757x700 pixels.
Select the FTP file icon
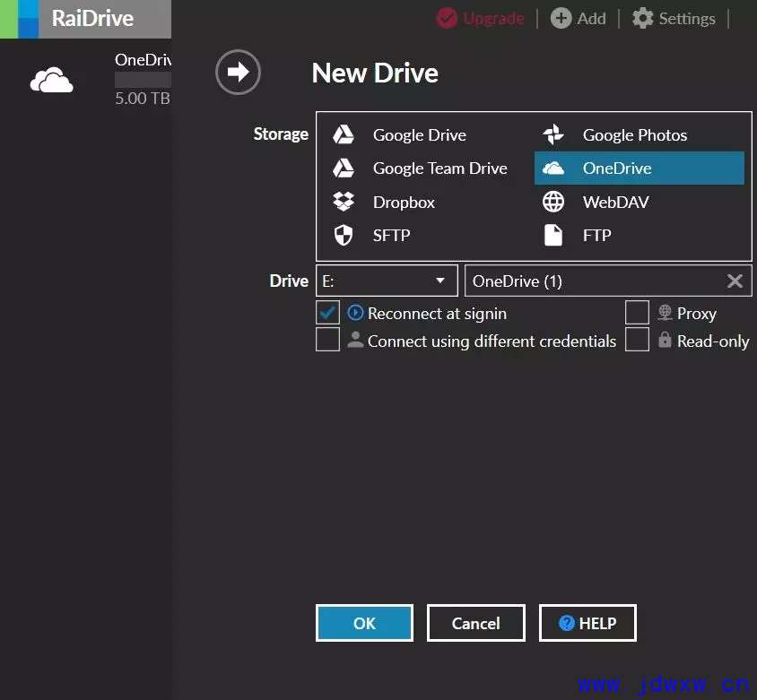pyautogui.click(x=553, y=235)
